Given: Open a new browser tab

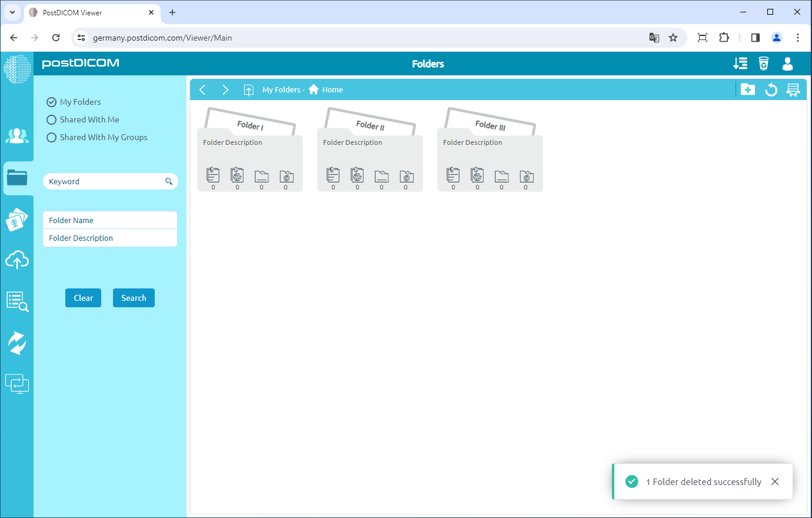Looking at the screenshot, I should [172, 12].
